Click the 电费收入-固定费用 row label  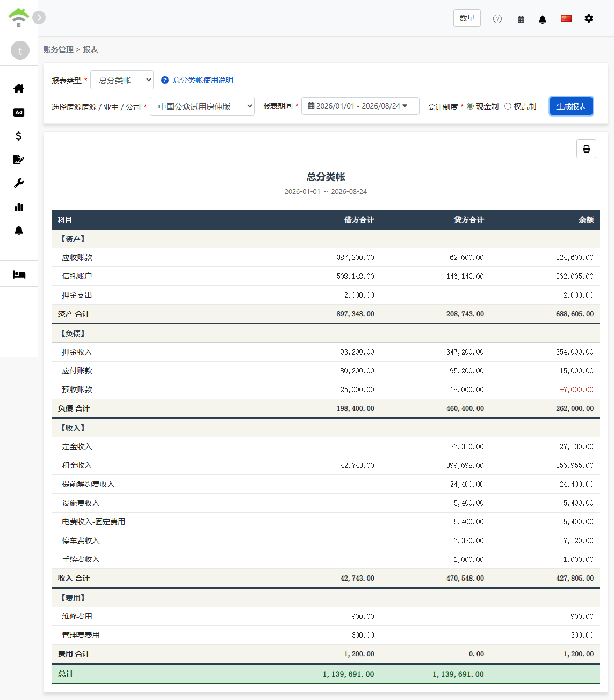(93, 522)
